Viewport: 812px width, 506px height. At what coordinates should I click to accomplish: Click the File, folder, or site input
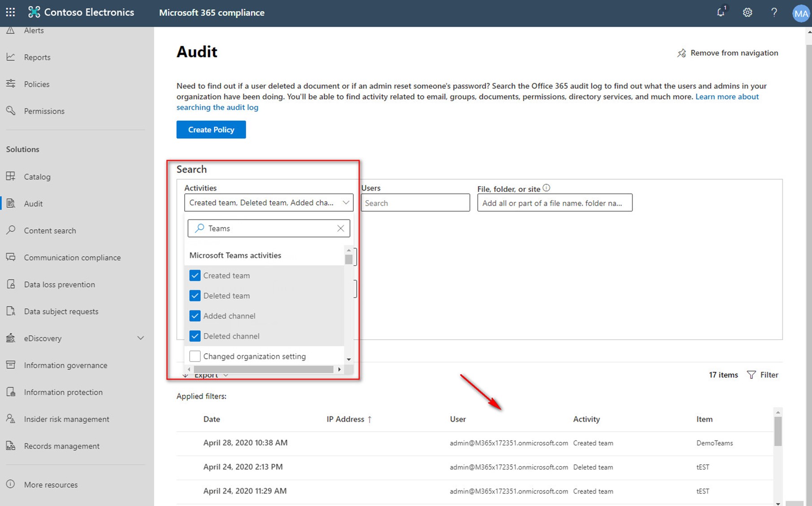coord(555,203)
